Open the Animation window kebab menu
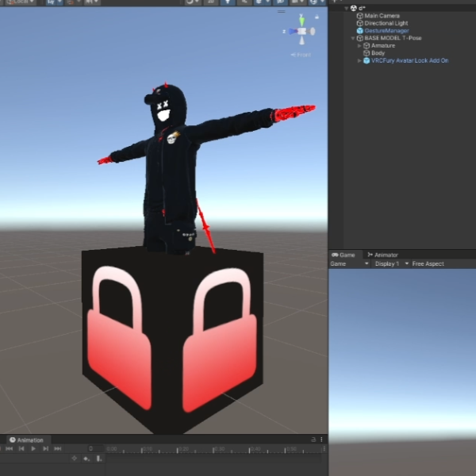The image size is (476, 476). 322,440
